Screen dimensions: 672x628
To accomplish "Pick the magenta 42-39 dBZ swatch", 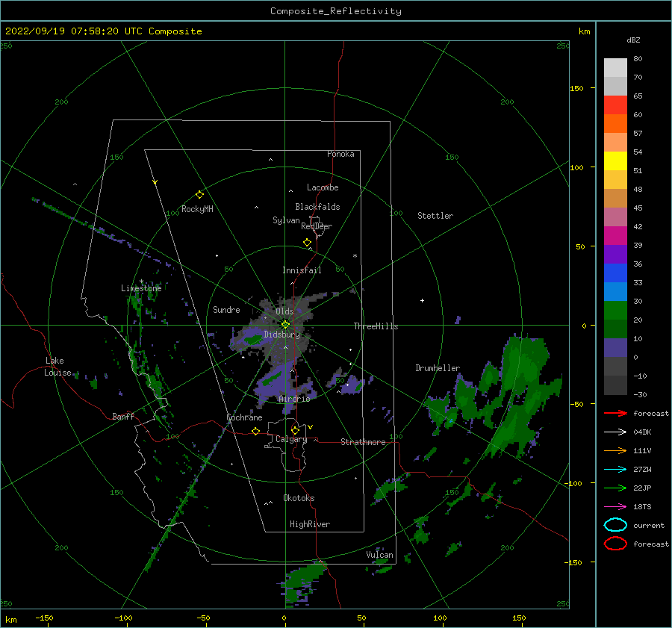I will pyautogui.click(x=615, y=236).
